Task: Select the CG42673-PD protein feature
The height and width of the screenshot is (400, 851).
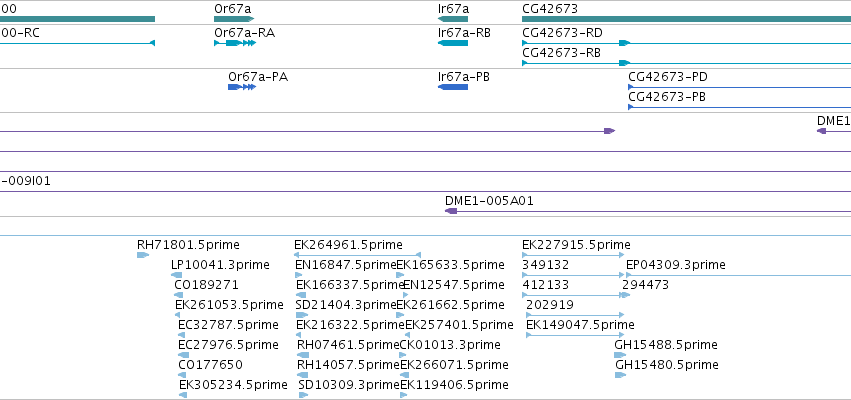Action: coord(739,87)
